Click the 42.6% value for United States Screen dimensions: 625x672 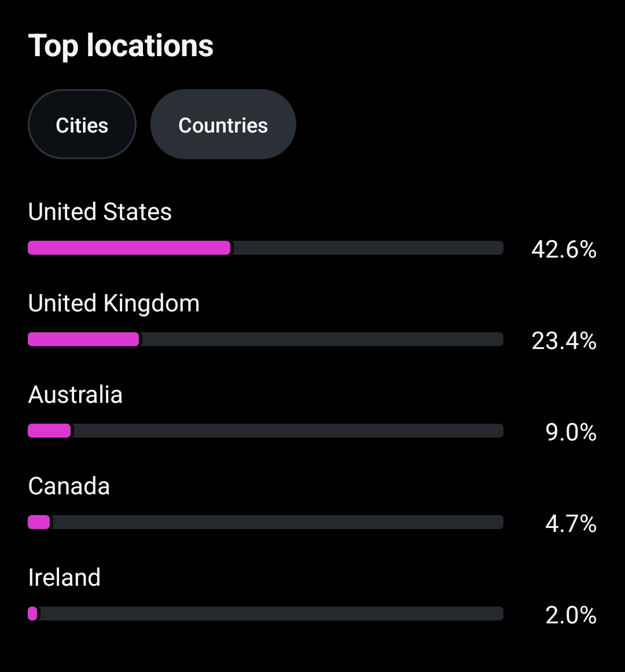(564, 249)
